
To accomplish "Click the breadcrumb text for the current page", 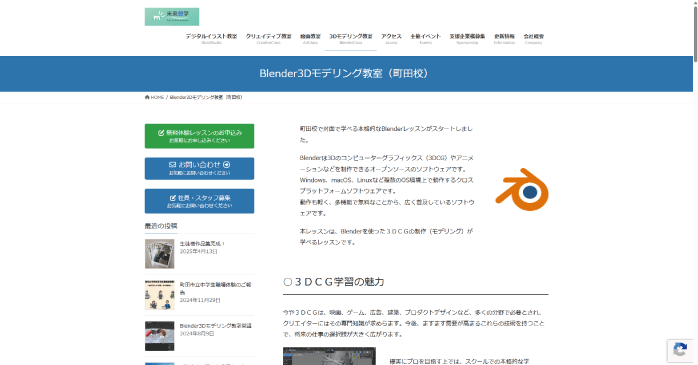I will 206,97.
